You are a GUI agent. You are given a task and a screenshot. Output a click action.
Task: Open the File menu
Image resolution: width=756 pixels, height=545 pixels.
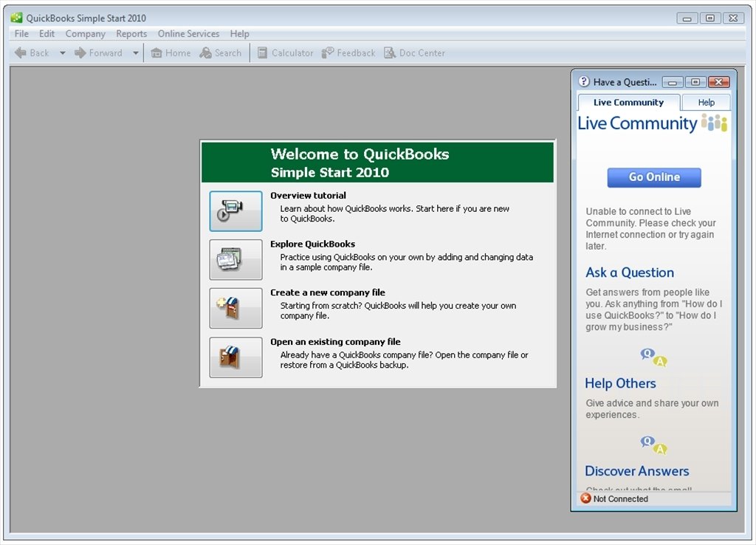(21, 34)
